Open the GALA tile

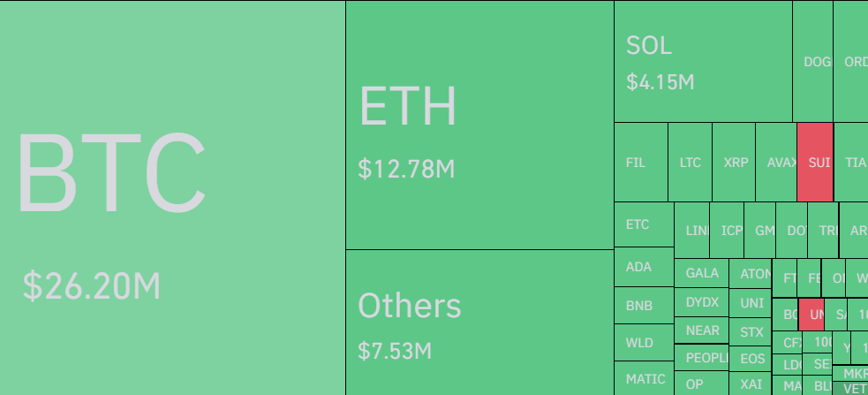coord(702,273)
